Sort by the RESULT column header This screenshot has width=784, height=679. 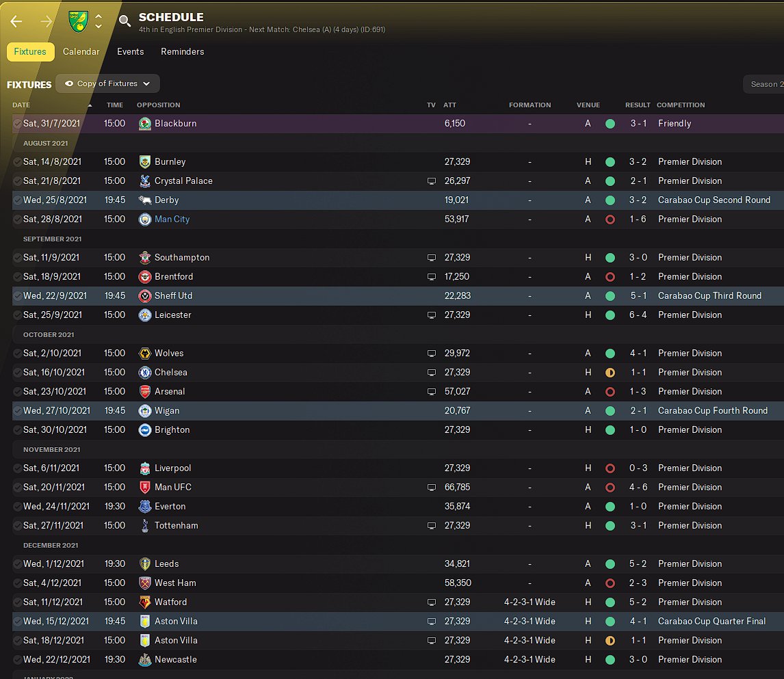click(x=638, y=105)
